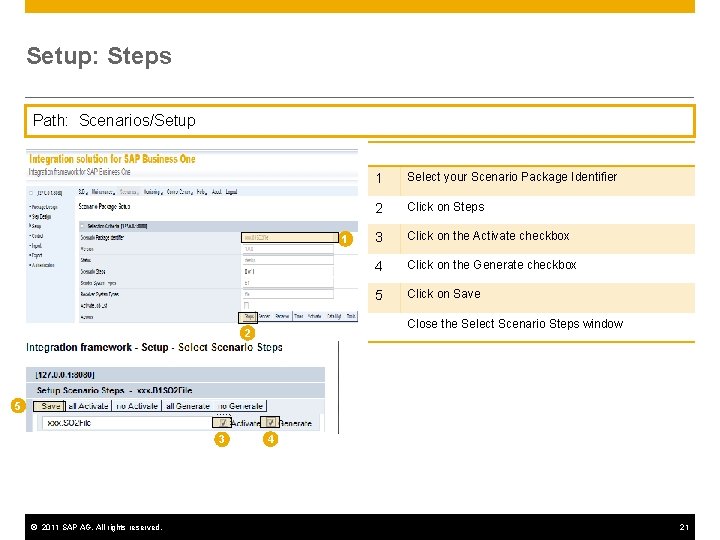This screenshot has width=720, height=540.
Task: Open the Monitoring menu
Action: [153, 192]
